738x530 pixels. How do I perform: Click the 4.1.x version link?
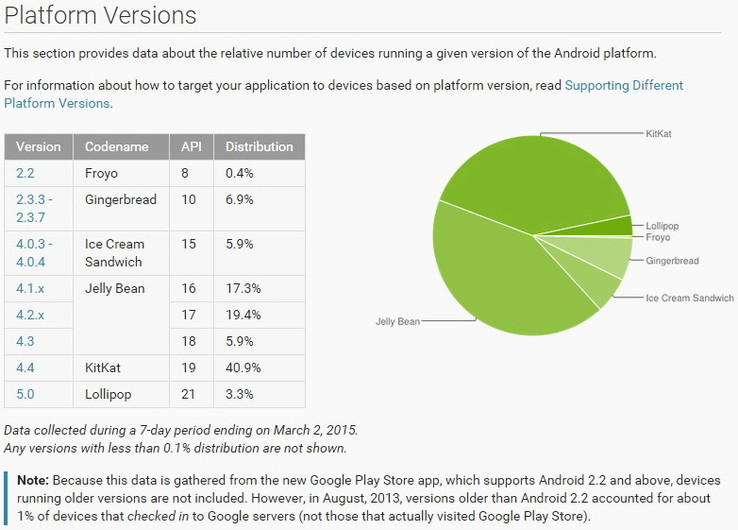tap(30, 288)
